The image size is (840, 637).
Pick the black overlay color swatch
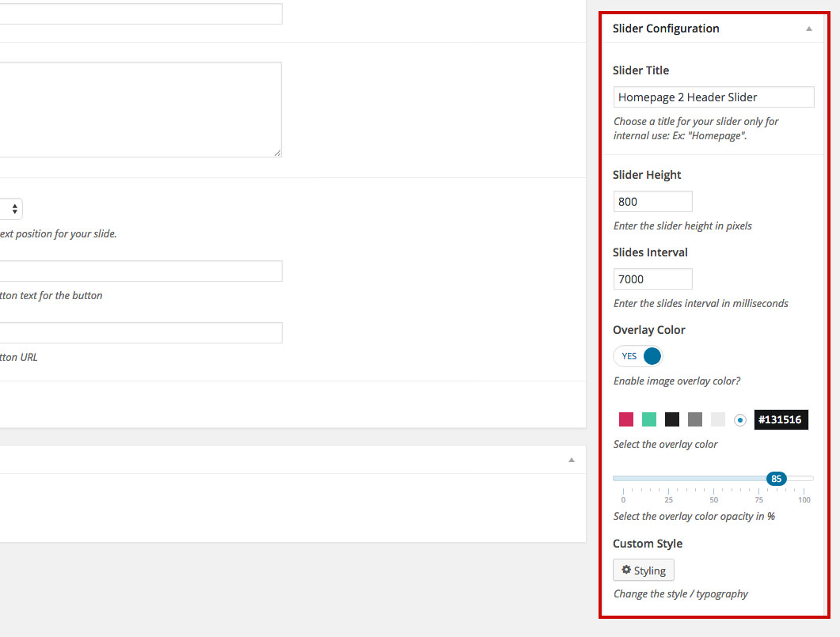672,419
